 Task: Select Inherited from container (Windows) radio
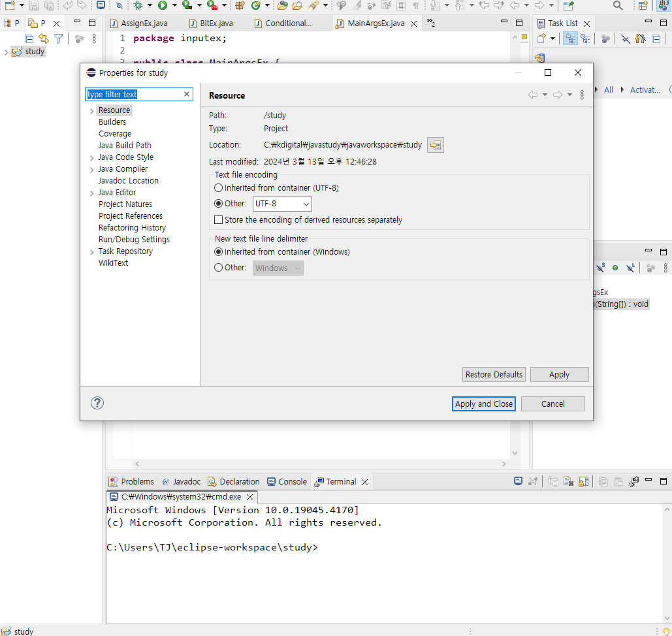click(219, 251)
